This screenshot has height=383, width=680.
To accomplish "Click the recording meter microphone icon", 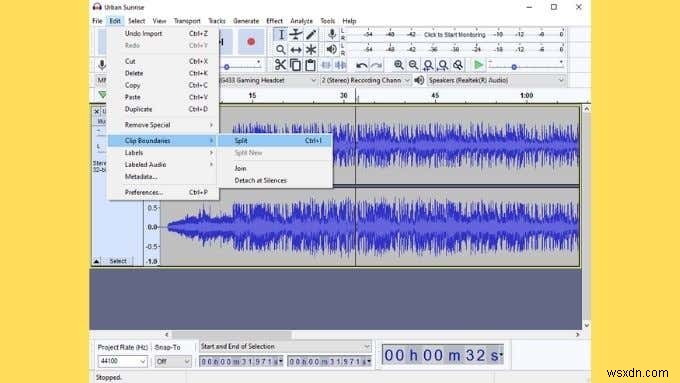I will click(x=332, y=34).
